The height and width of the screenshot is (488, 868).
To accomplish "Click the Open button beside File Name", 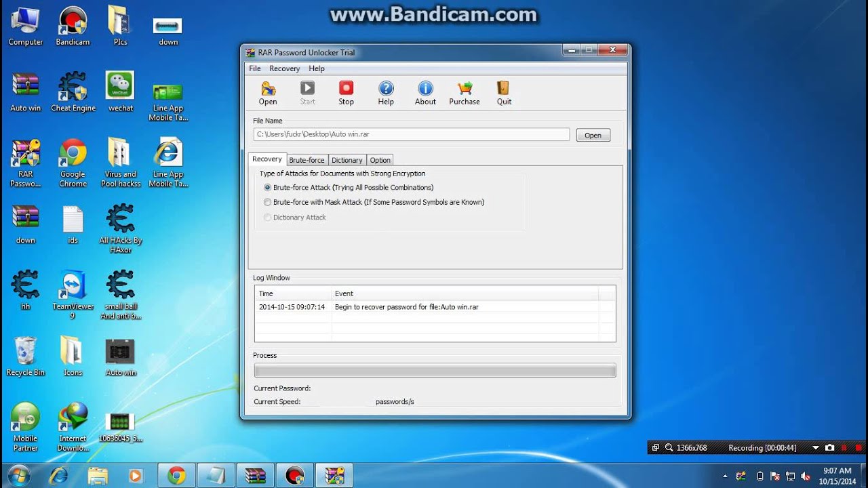I will tap(593, 135).
